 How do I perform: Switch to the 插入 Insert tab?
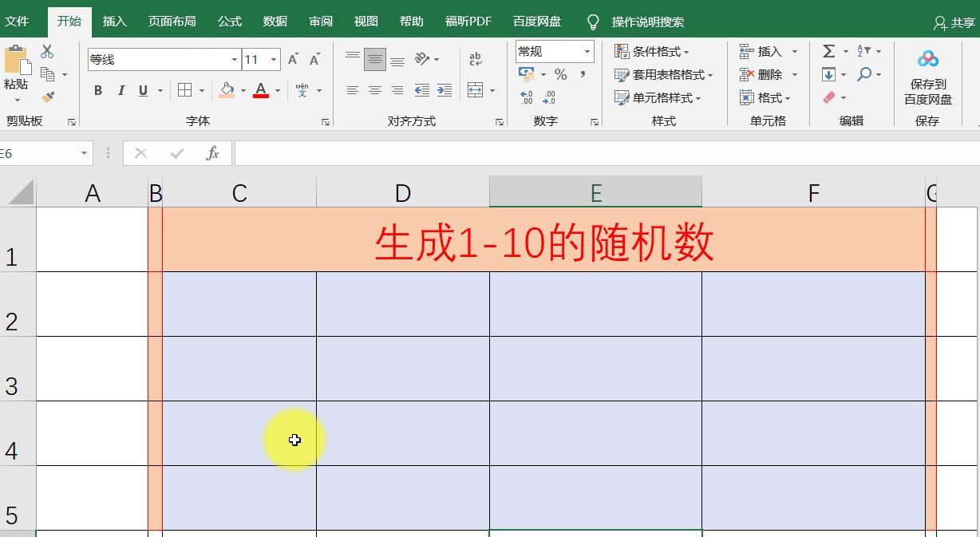coord(115,22)
